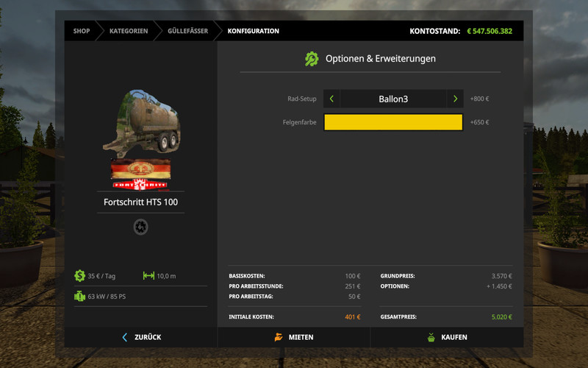
Task: Change the yellow Felgenfarbe color swatch
Action: coord(393,122)
